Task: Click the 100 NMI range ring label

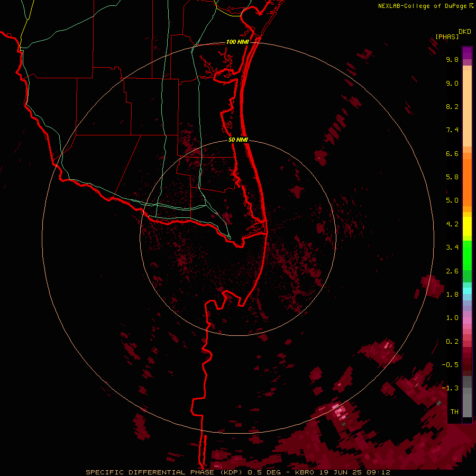Action: [237, 42]
